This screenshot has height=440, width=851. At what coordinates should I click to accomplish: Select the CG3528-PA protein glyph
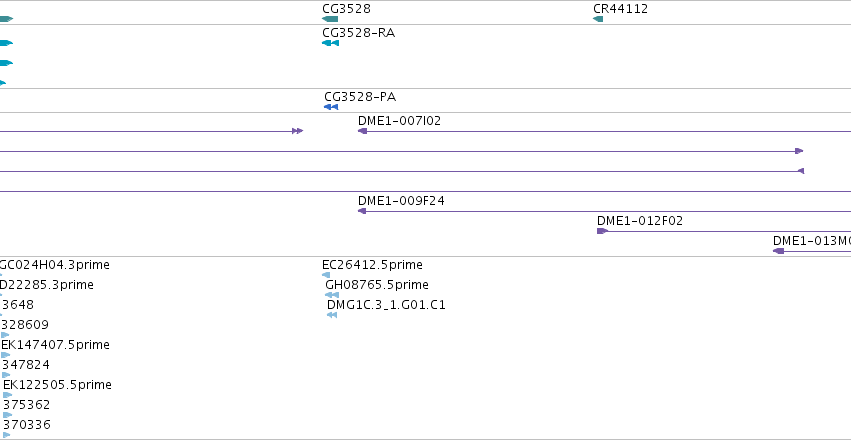point(331,107)
